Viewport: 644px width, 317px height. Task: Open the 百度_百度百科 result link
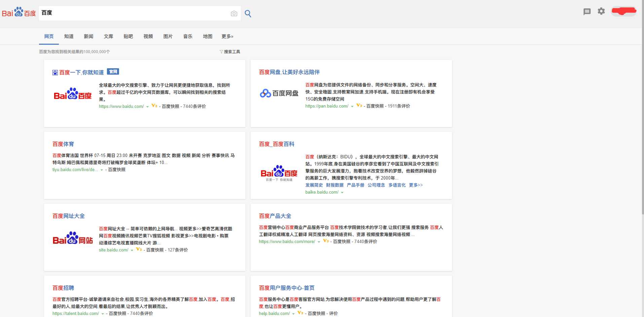[x=276, y=144]
